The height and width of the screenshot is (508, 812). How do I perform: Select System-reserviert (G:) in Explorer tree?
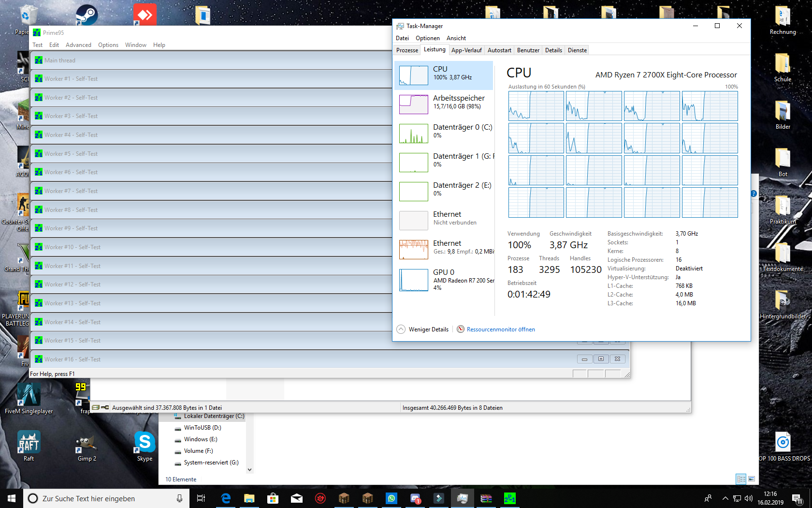tap(207, 463)
